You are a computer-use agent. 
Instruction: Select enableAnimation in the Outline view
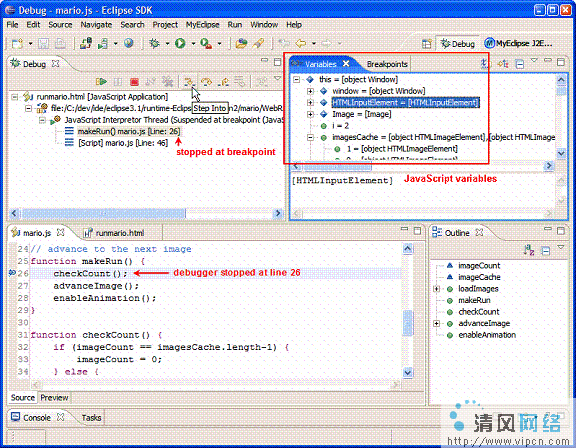[487, 335]
